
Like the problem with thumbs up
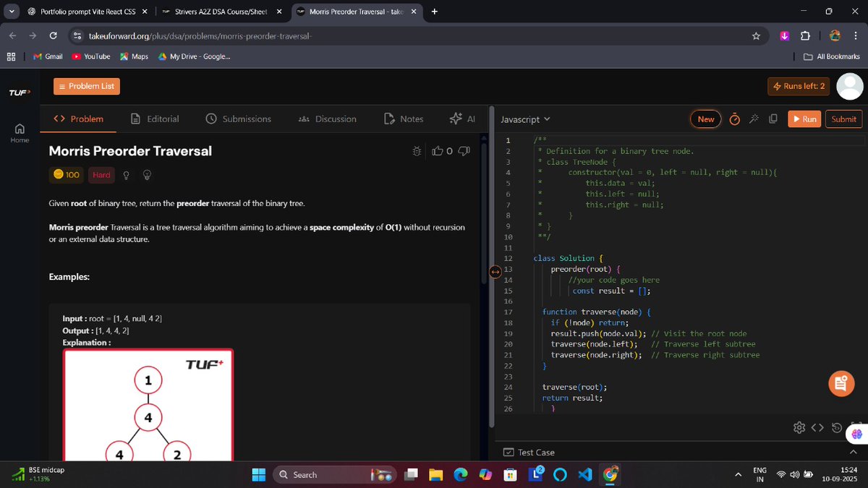click(x=438, y=151)
